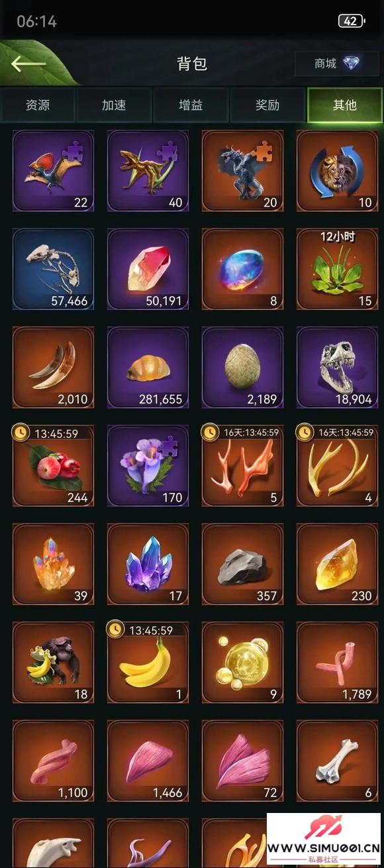This screenshot has width=384, height=868.
Task: Select the pterodactyl puzzle piece item with 22
Action: 53,171
